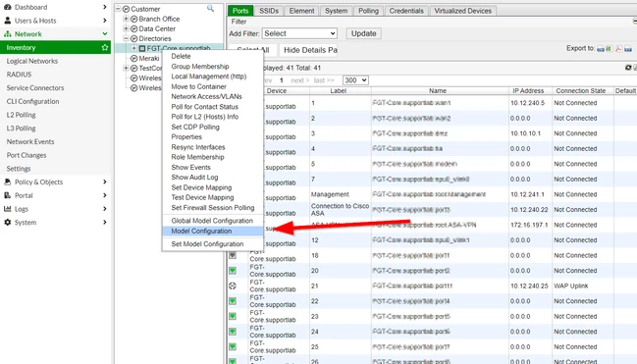The width and height of the screenshot is (637, 364).
Task: Open the Polling tab
Action: coord(368,11)
